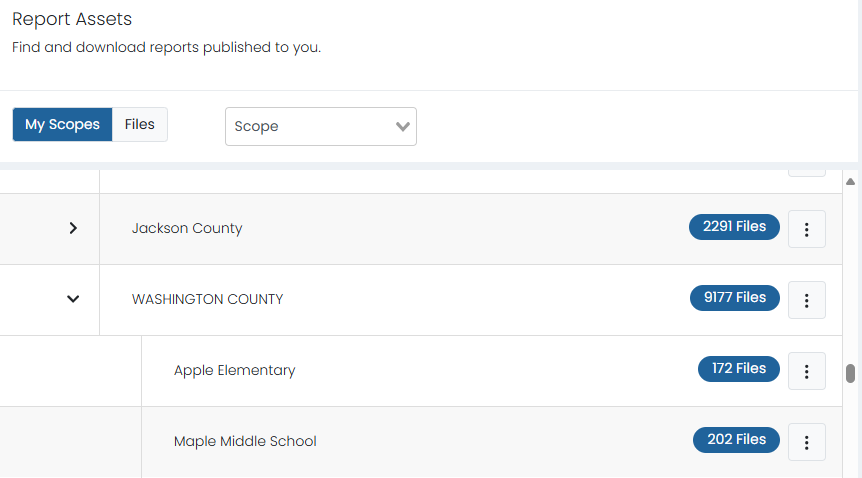This screenshot has width=862, height=478.
Task: Click the WASHINGTON COUNTY label
Action: pyautogui.click(x=207, y=299)
